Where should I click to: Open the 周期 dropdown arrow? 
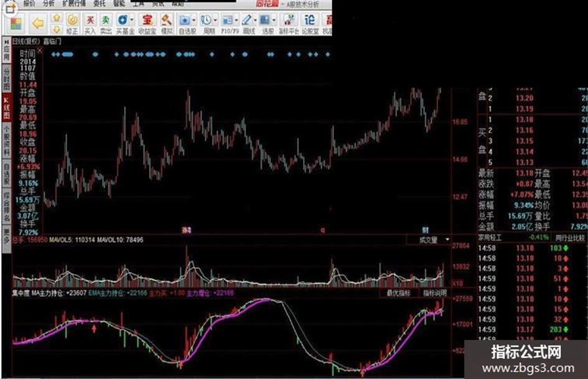click(216, 21)
